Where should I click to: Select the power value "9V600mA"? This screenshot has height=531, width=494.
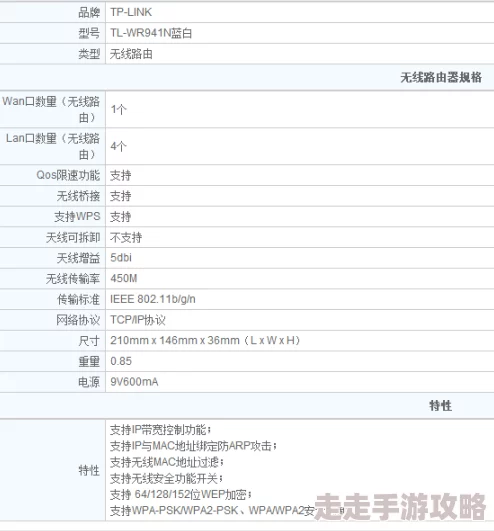pos(134,382)
